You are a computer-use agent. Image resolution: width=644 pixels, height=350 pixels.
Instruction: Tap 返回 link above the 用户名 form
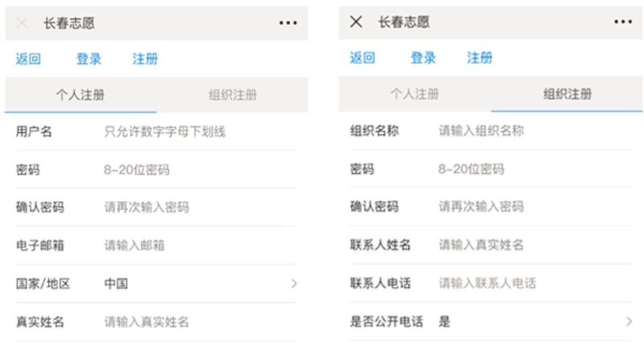pos(28,59)
